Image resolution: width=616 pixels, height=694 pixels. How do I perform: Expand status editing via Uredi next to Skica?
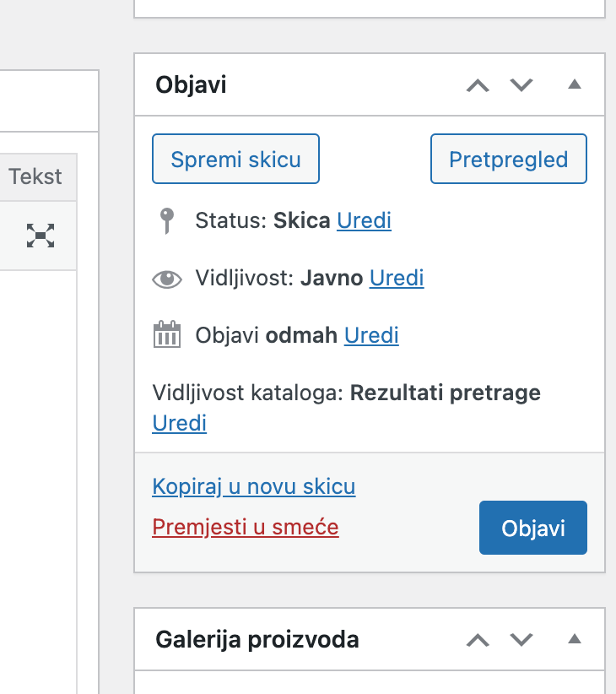pyautogui.click(x=364, y=220)
